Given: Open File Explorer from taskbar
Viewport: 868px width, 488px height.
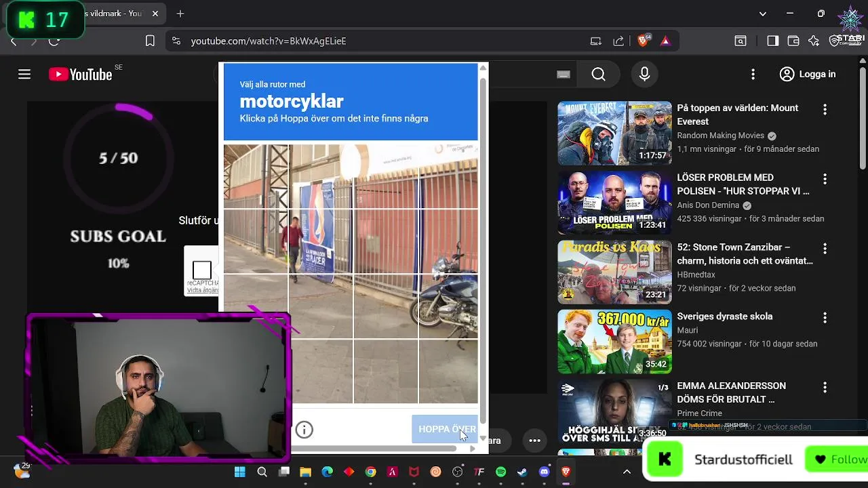Looking at the screenshot, I should pyautogui.click(x=306, y=472).
